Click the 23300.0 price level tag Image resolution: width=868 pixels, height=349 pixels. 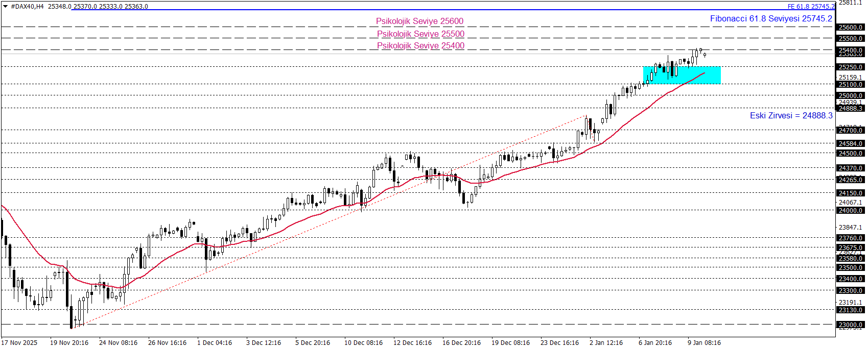[851, 291]
